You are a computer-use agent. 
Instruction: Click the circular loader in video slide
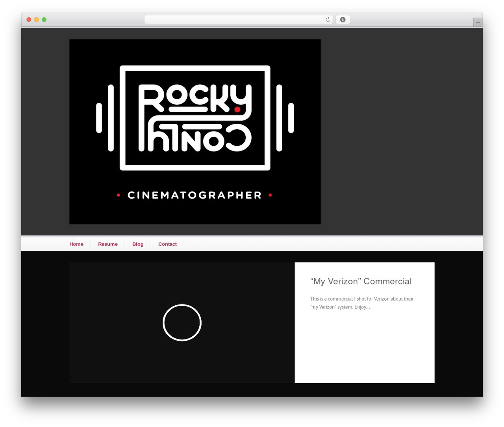[x=182, y=323]
